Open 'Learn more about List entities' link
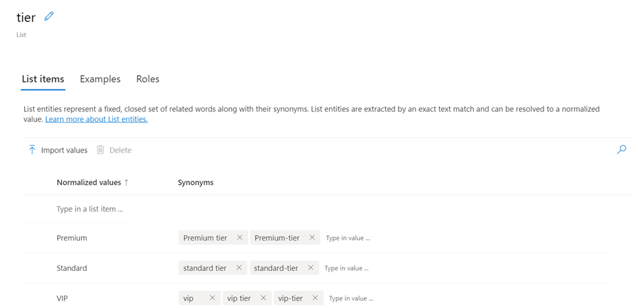644x308 pixels. [x=96, y=120]
